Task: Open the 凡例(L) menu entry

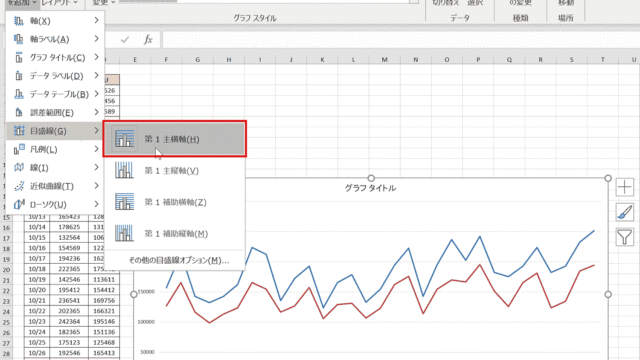Action: pyautogui.click(x=55, y=149)
